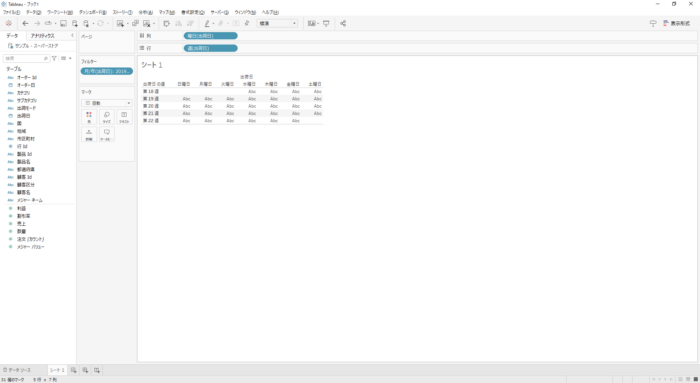This screenshot has width=700, height=383.
Task: Collapse the data pane with the chevron
Action: [x=72, y=35]
